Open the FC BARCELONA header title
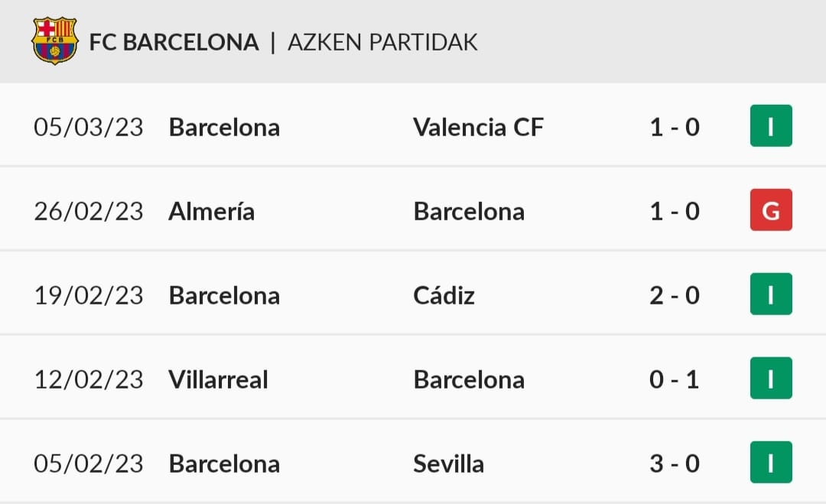The height and width of the screenshot is (504, 826). coord(174,42)
